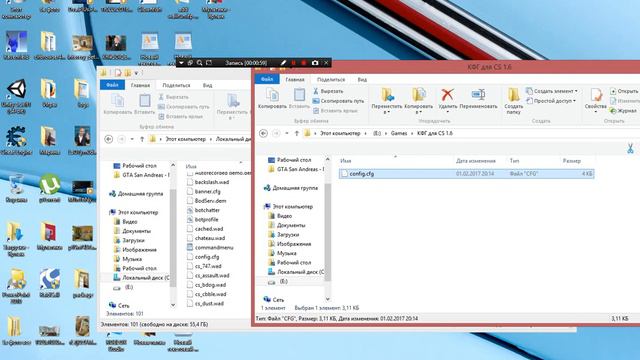640x360 pixels.
Task: Click the pencil icon on the recording toolbar
Action: pos(283,63)
